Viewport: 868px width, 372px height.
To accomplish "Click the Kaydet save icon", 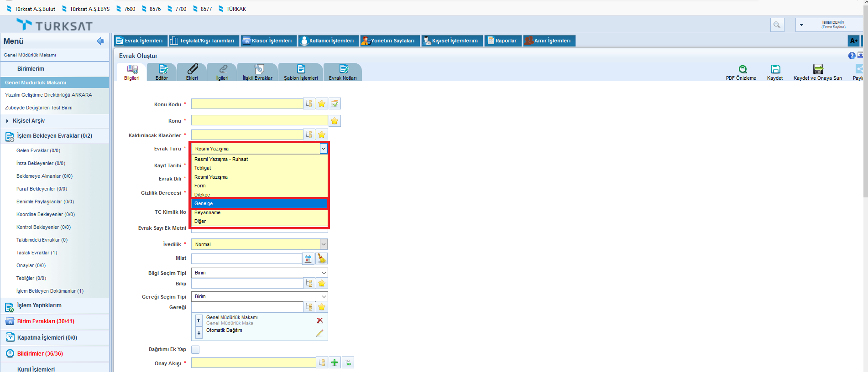I will [x=775, y=69].
